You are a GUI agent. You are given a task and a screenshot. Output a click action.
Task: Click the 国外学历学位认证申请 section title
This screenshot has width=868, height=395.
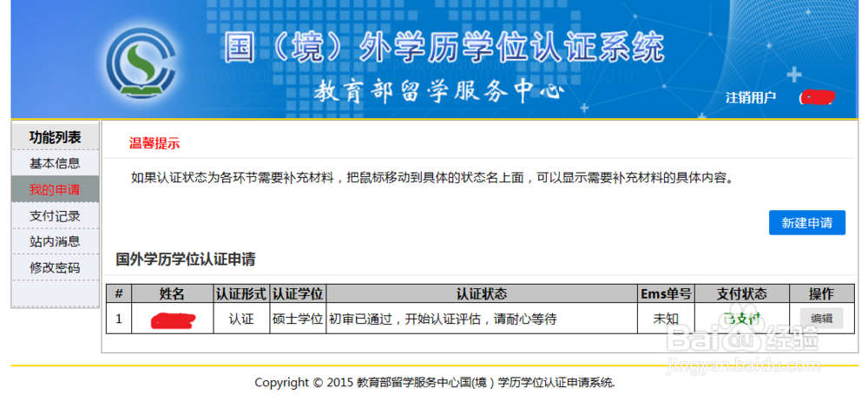click(x=186, y=259)
